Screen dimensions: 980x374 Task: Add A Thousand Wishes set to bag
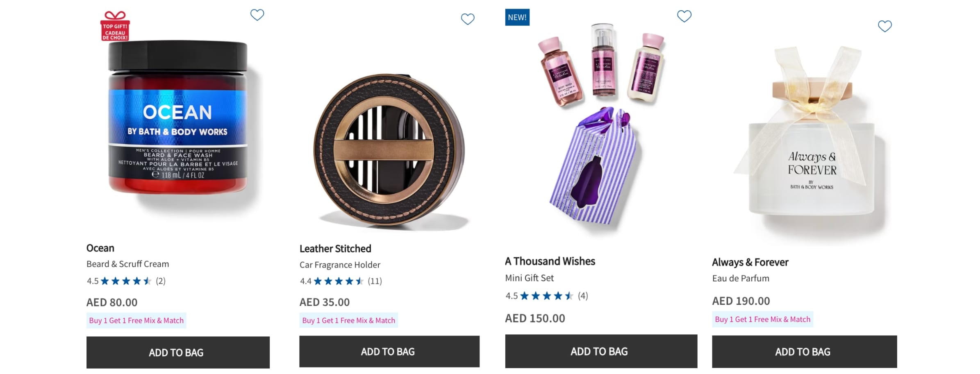pyautogui.click(x=601, y=351)
